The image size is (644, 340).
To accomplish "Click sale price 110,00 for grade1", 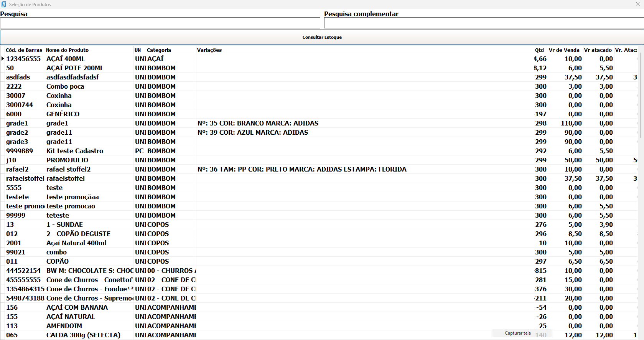I will (x=571, y=123).
